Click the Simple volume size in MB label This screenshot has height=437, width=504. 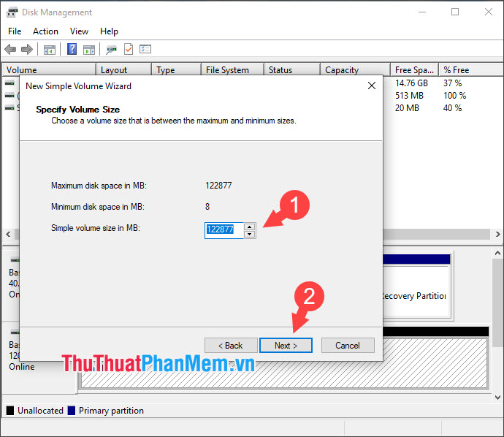point(96,228)
